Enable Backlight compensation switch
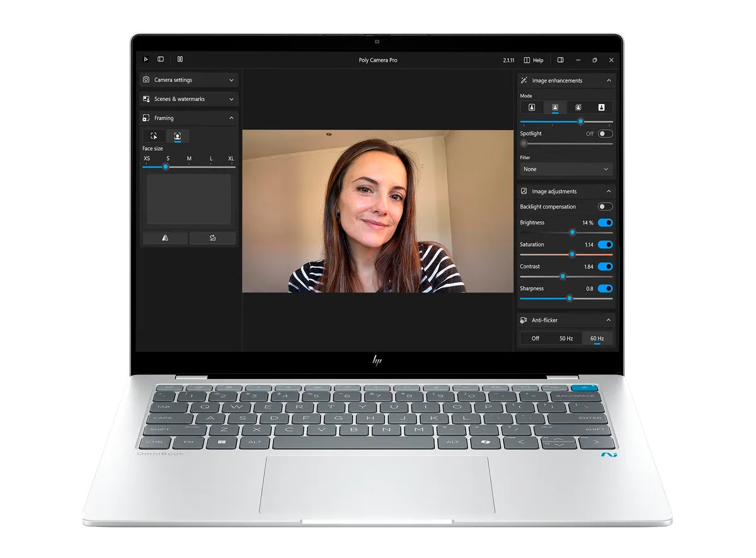Image resolution: width=756 pixels, height=558 pixels. pyautogui.click(x=605, y=207)
